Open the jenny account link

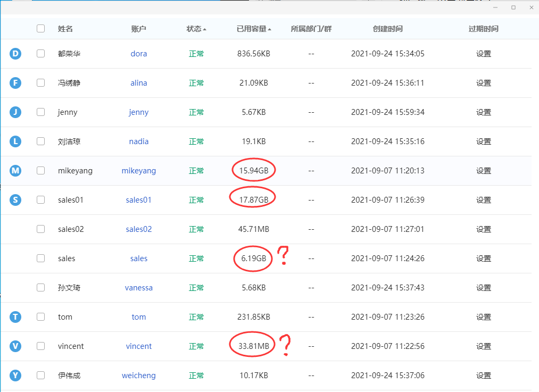point(138,112)
